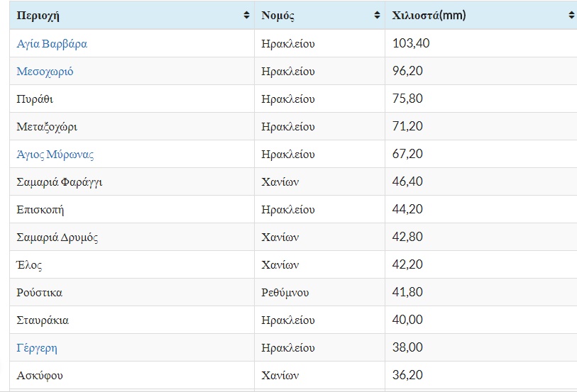This screenshot has height=392, width=577.
Task: Sort table by Περιοχή column arrows
Action: [x=246, y=15]
